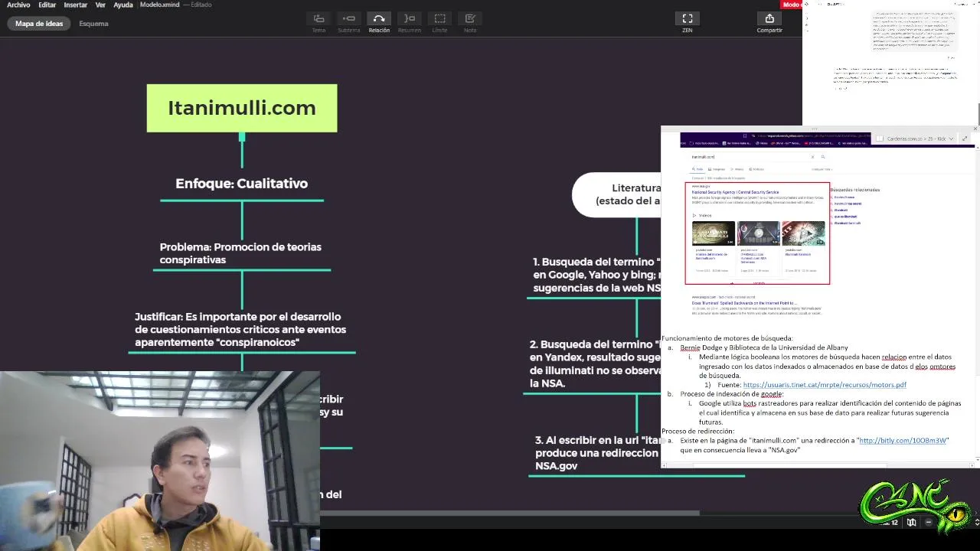Select the Problema: Promocion de teorias conspirativas node
980x551 pixels.
[240, 253]
